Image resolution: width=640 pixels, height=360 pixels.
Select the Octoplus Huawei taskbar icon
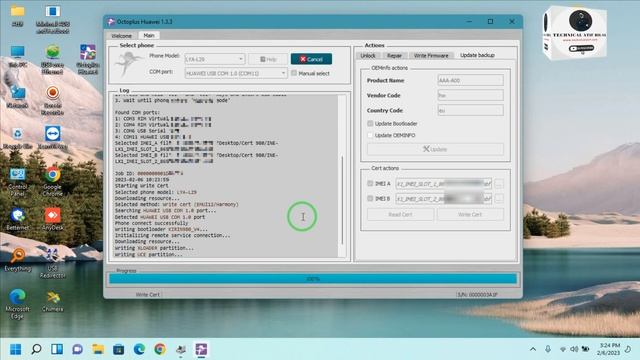[x=201, y=349]
